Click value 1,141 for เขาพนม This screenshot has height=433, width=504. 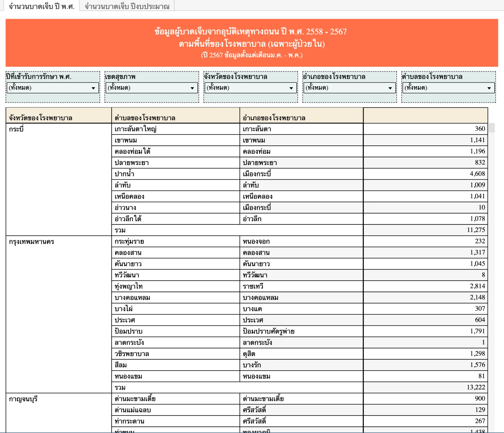pos(426,140)
